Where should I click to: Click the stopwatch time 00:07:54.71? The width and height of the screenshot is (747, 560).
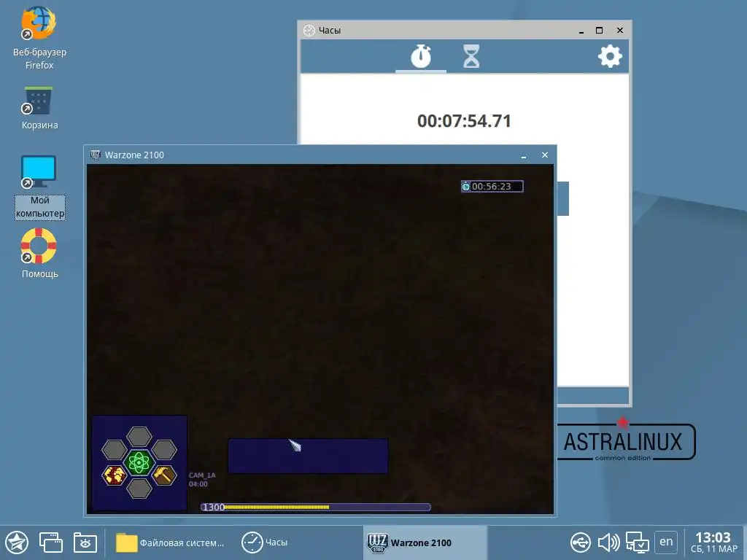point(464,121)
